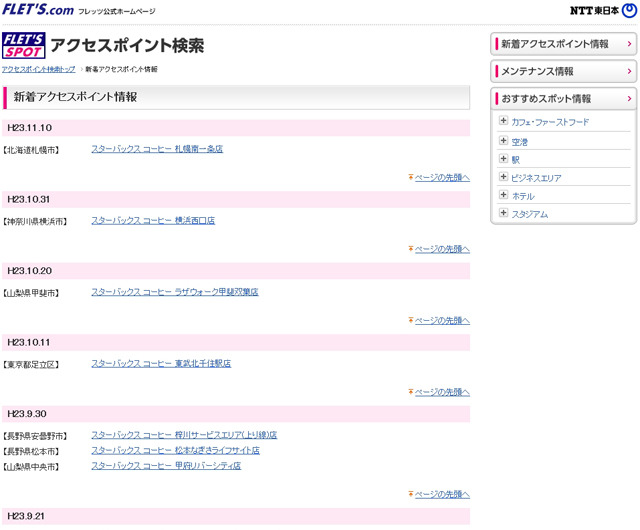Click the NTT East Japan logo

point(603,11)
